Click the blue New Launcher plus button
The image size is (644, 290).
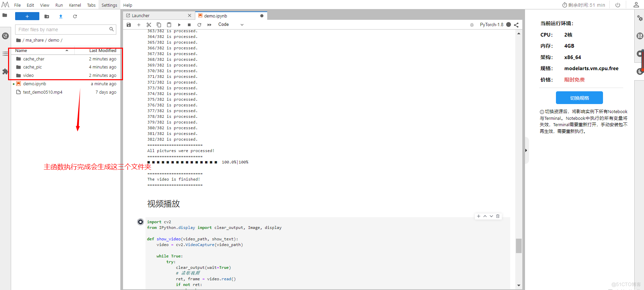pyautogui.click(x=27, y=16)
